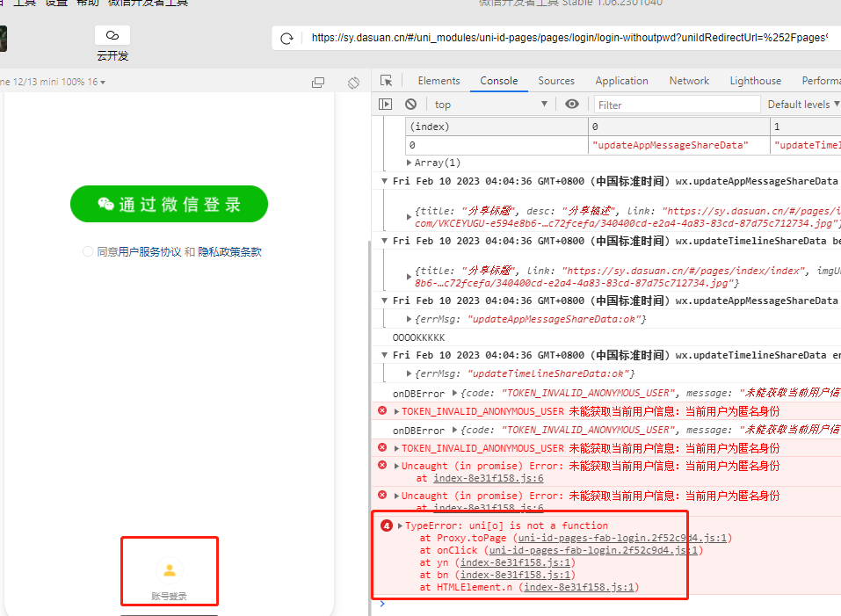The width and height of the screenshot is (841, 616).
Task: Expand the TypeError uni[o] error stack
Action: click(x=401, y=525)
